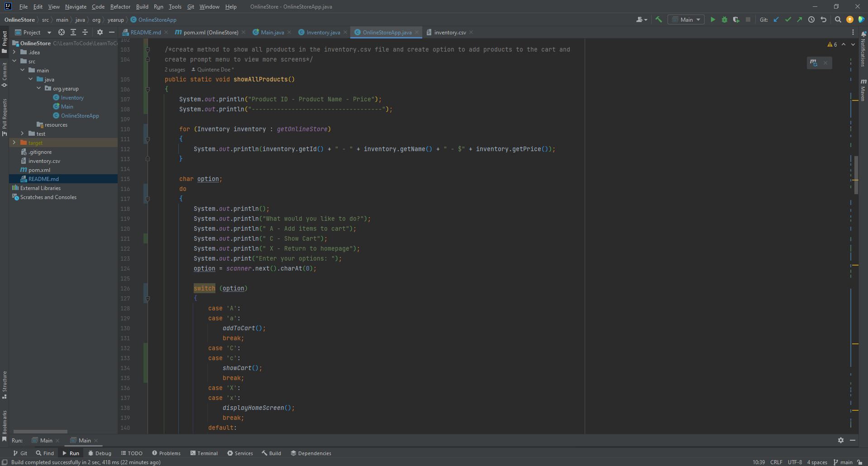Click Project panel horizontal scrollbar
This screenshot has width=868, height=466.
[x=40, y=432]
